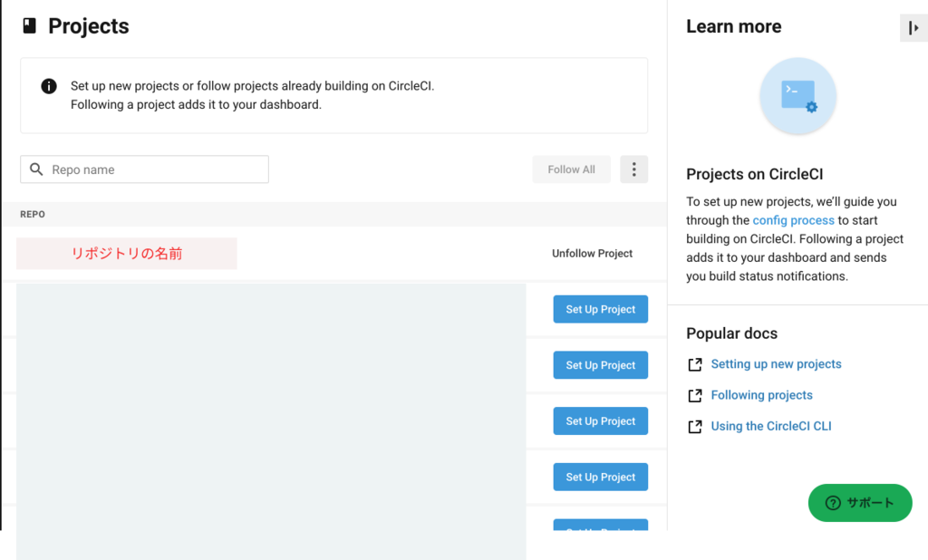The image size is (928, 560).
Task: Click the external-link icon beside Setting up new projects
Action: click(695, 364)
